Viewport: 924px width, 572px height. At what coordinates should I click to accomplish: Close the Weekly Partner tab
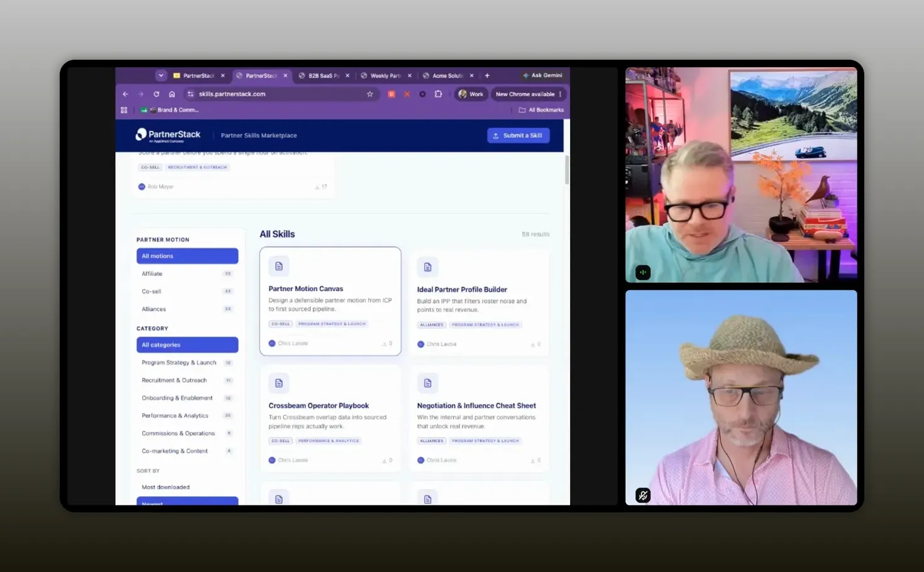click(410, 75)
